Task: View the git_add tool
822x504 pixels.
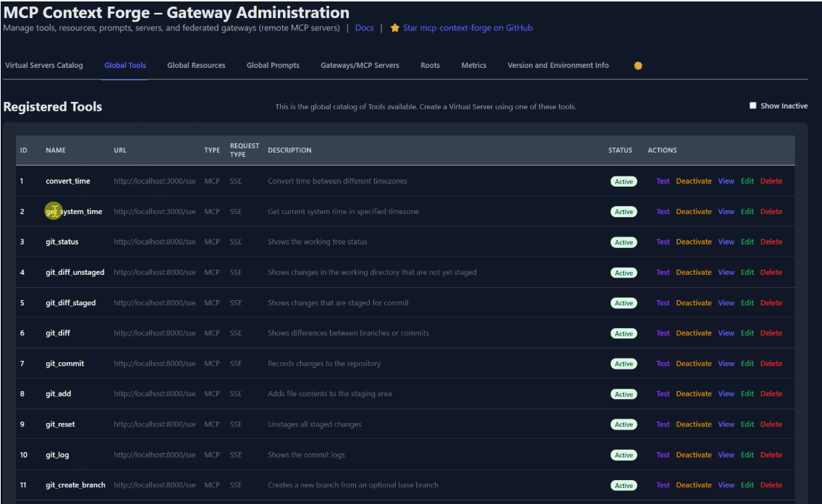Action: (x=726, y=393)
